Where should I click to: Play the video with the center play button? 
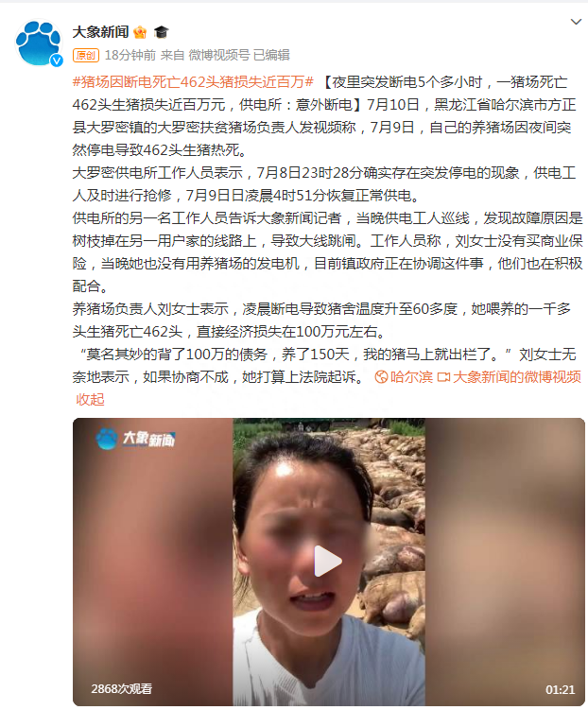(328, 561)
